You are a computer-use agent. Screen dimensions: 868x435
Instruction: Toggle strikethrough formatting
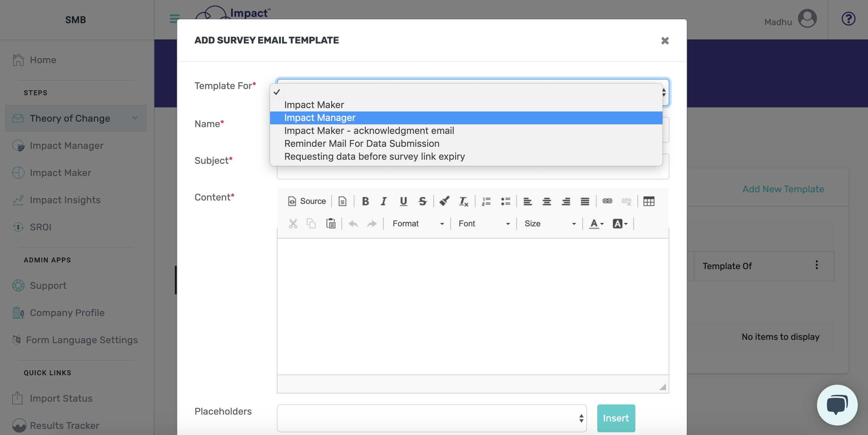click(x=423, y=201)
